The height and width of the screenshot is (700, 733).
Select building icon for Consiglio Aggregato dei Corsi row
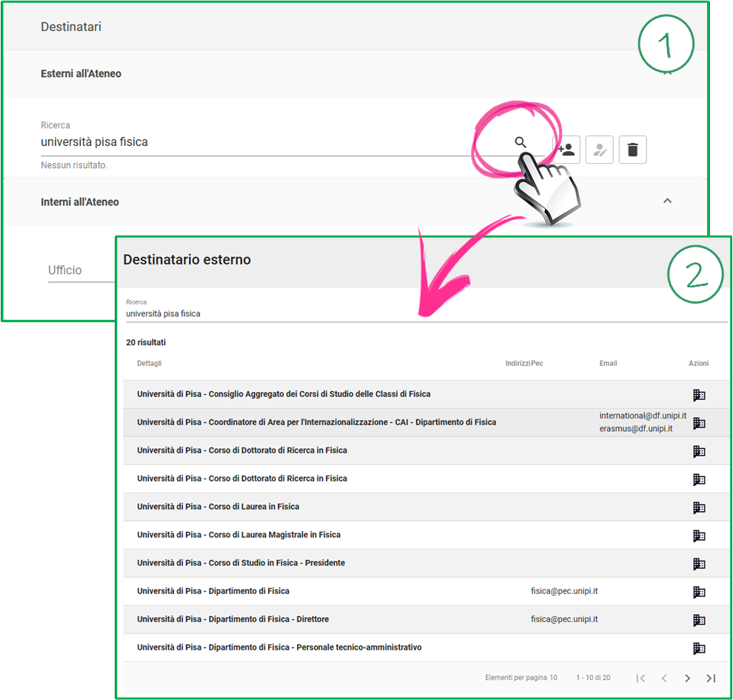(699, 395)
